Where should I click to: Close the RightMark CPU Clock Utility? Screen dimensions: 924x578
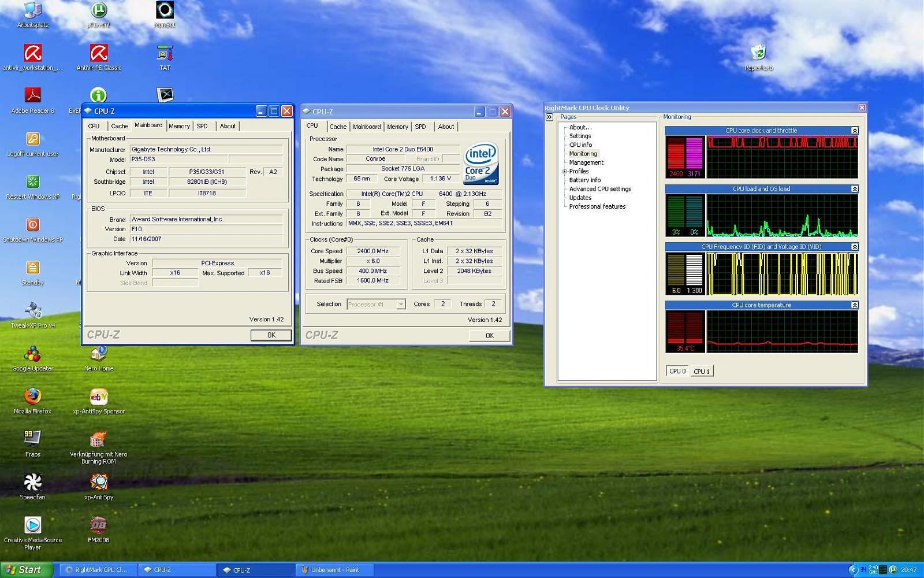pyautogui.click(x=862, y=108)
